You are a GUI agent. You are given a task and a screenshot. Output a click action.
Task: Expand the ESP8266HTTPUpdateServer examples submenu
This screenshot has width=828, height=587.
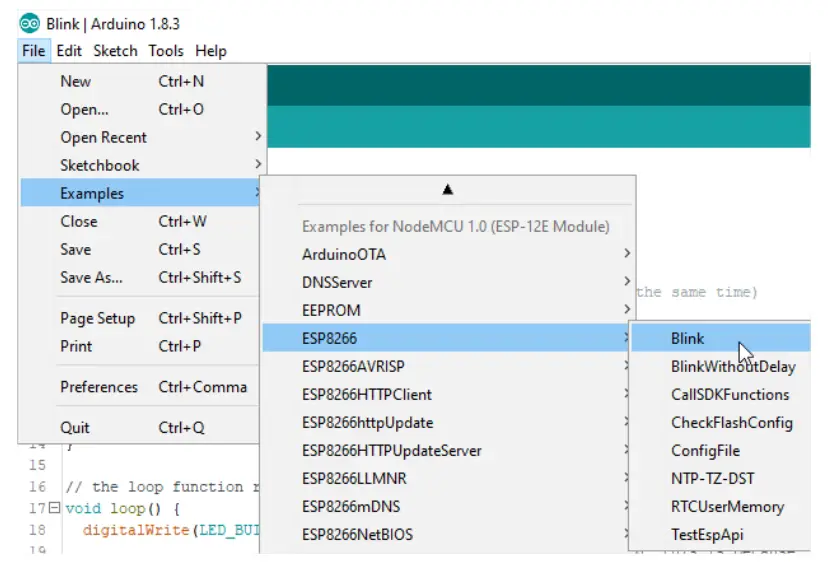coord(446,450)
